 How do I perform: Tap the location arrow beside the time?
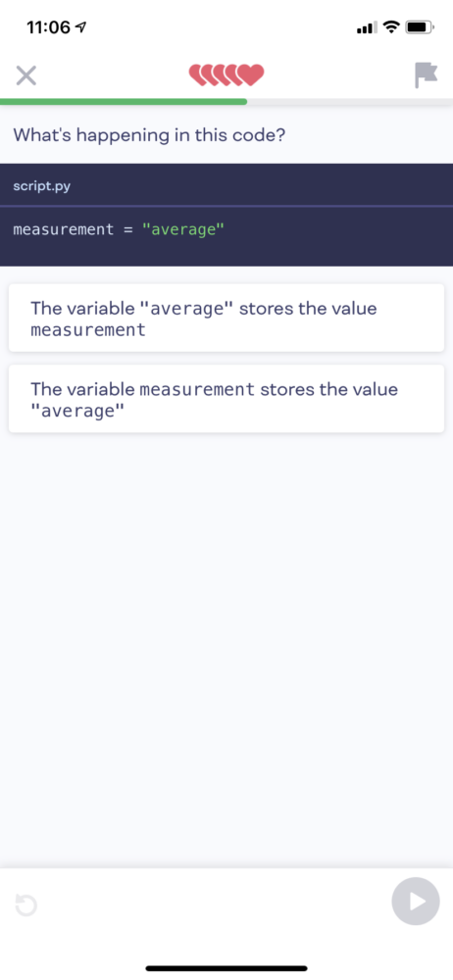point(80,26)
